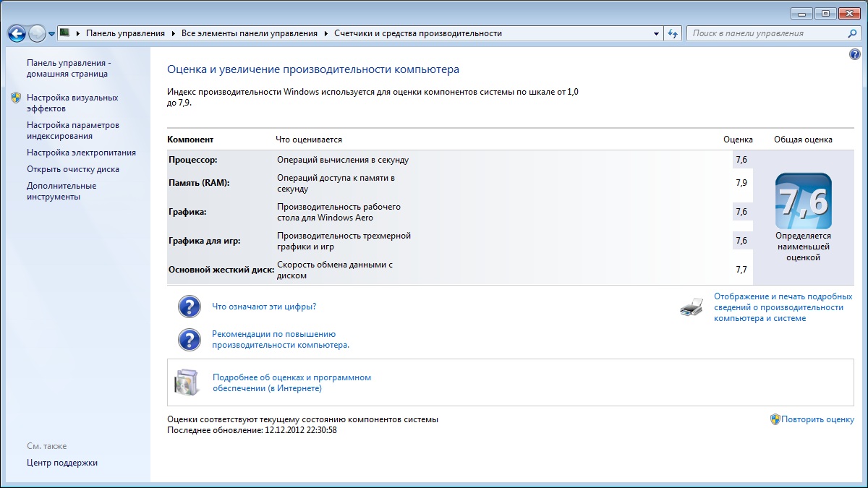Expand the arrow after 'Панель управления' breadcrumb
This screenshot has height=488, width=868.
173,33
